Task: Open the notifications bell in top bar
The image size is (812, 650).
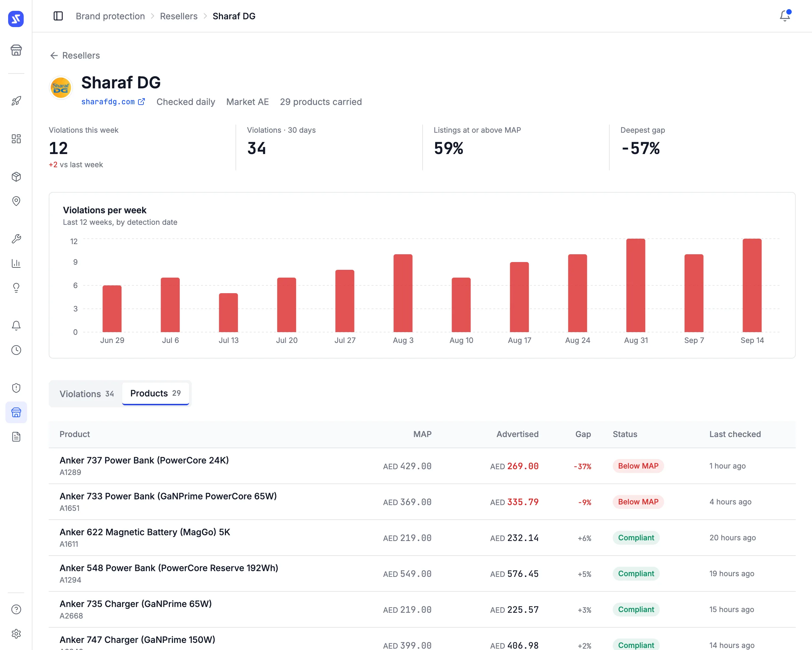Action: (x=785, y=16)
